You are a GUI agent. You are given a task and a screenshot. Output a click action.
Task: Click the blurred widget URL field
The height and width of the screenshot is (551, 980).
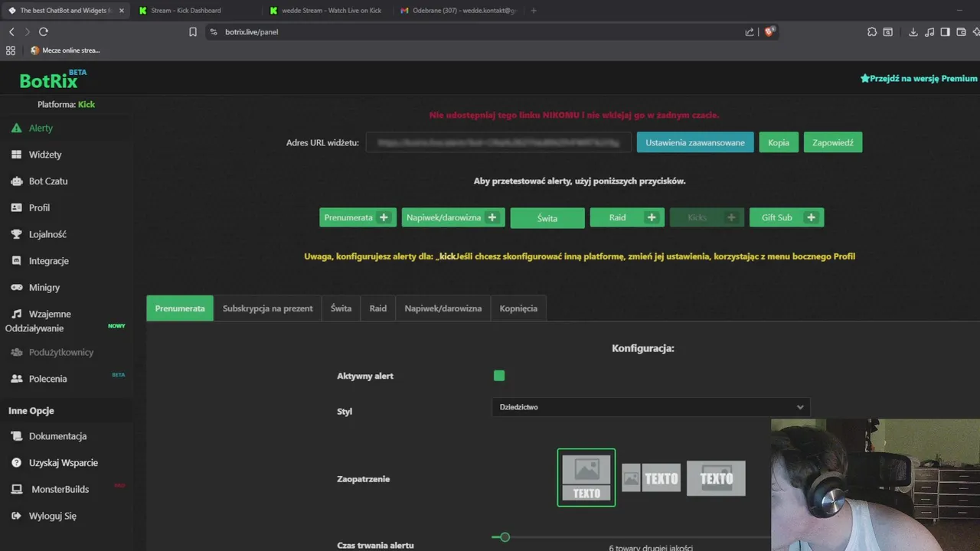(x=498, y=142)
